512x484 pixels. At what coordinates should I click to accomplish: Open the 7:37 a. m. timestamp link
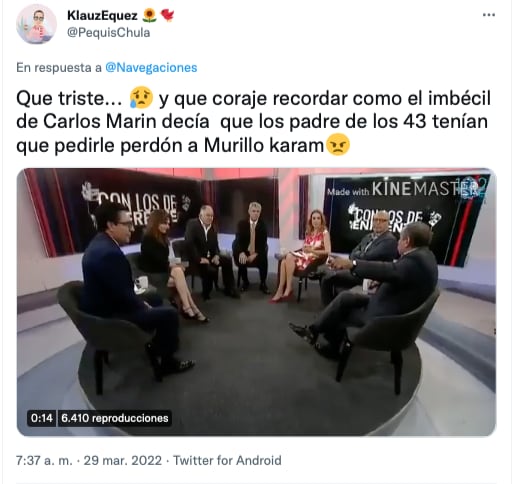(44, 460)
